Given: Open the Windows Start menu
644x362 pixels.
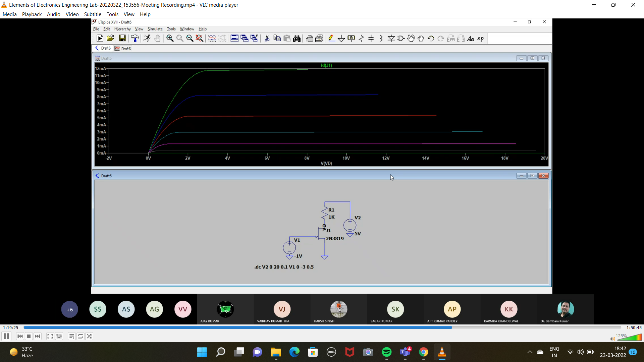Looking at the screenshot, I should (202, 352).
